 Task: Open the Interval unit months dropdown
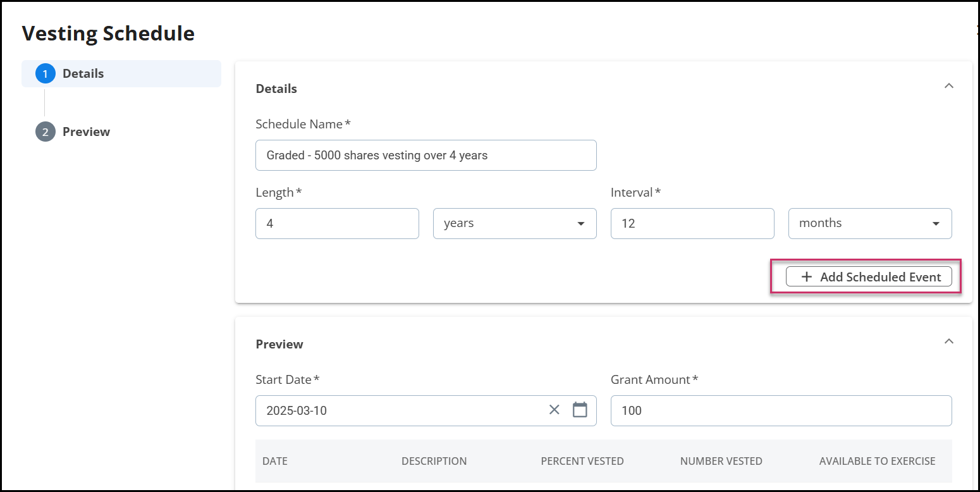coord(870,223)
